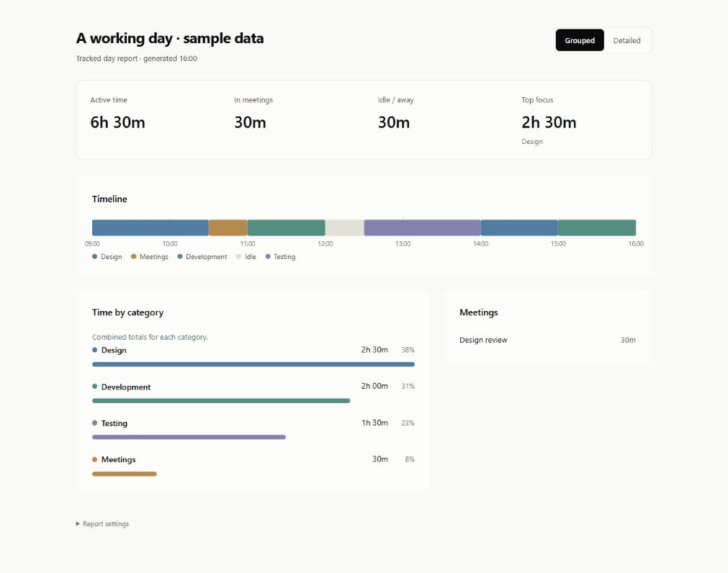Click the Meetings category bullet dot icon

click(x=95, y=459)
